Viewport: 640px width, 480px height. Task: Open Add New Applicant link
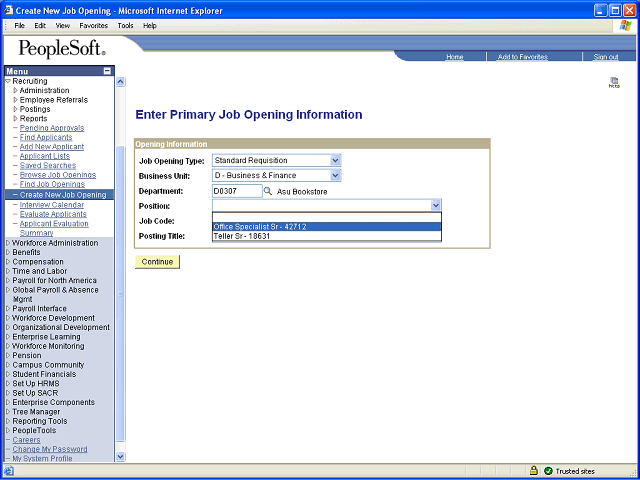(x=52, y=147)
